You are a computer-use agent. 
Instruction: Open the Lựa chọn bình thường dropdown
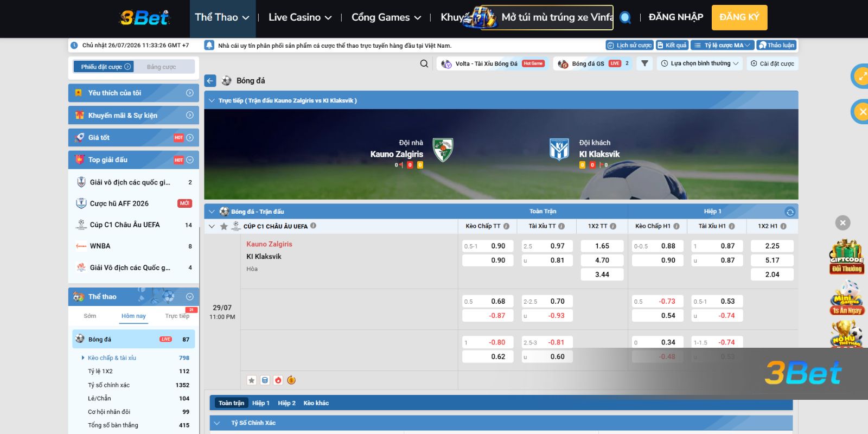coord(700,63)
